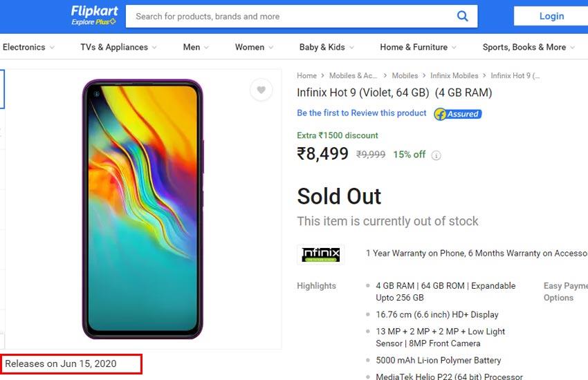Open the Flipkart home logo
The image size is (588, 380).
(x=95, y=11)
